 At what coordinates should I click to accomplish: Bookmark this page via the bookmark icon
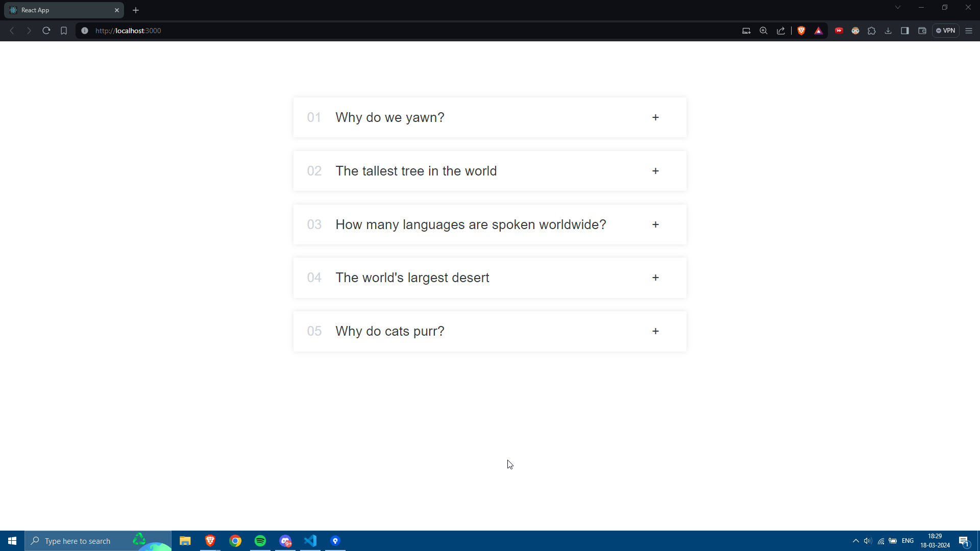64,31
